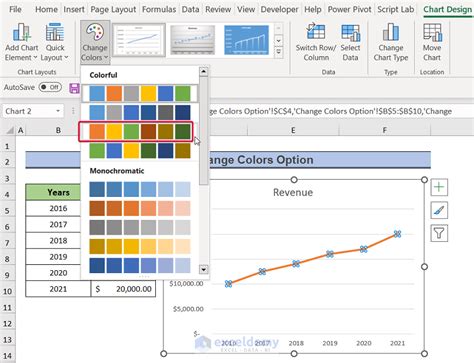Choose the gray Monochromatic palette row

pos(140,227)
